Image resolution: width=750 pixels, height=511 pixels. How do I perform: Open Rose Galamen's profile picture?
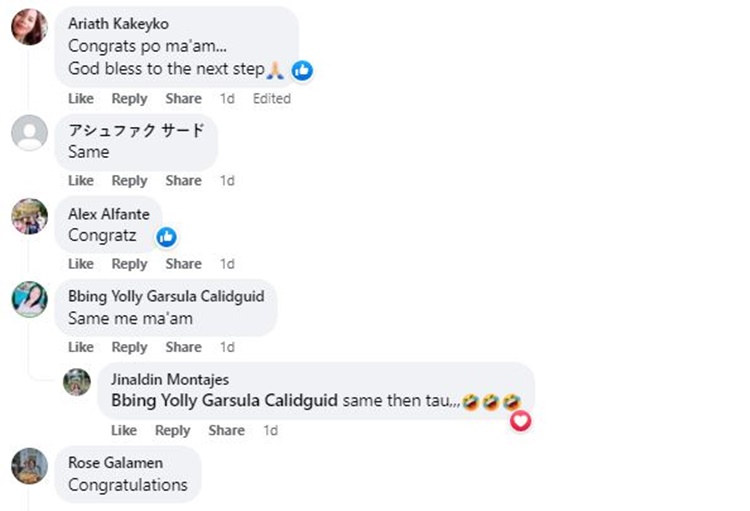tap(29, 465)
